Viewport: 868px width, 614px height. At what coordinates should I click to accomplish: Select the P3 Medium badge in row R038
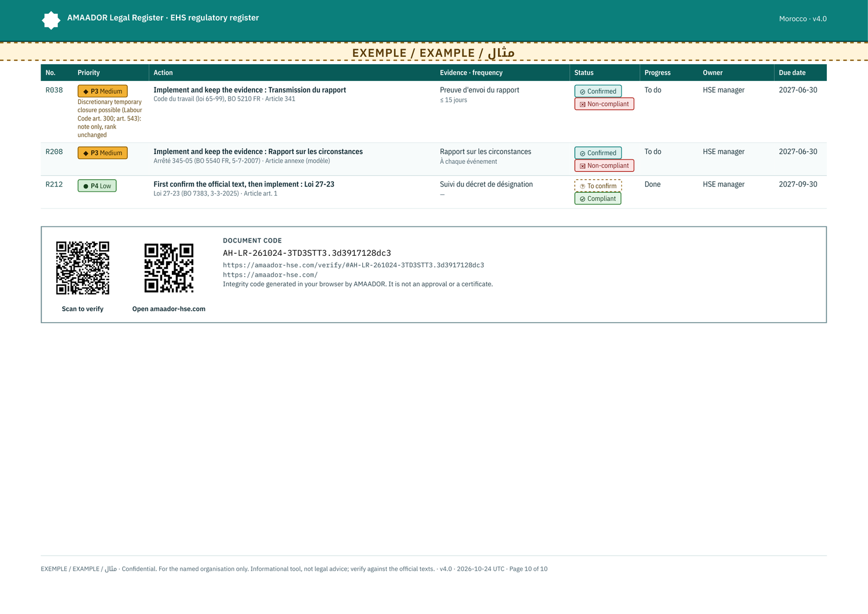(x=102, y=91)
